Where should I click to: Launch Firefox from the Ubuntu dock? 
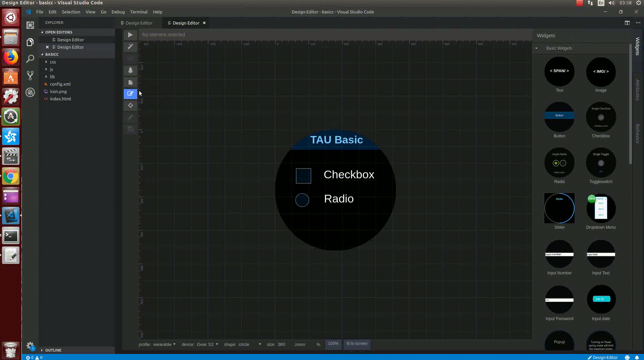[11, 57]
